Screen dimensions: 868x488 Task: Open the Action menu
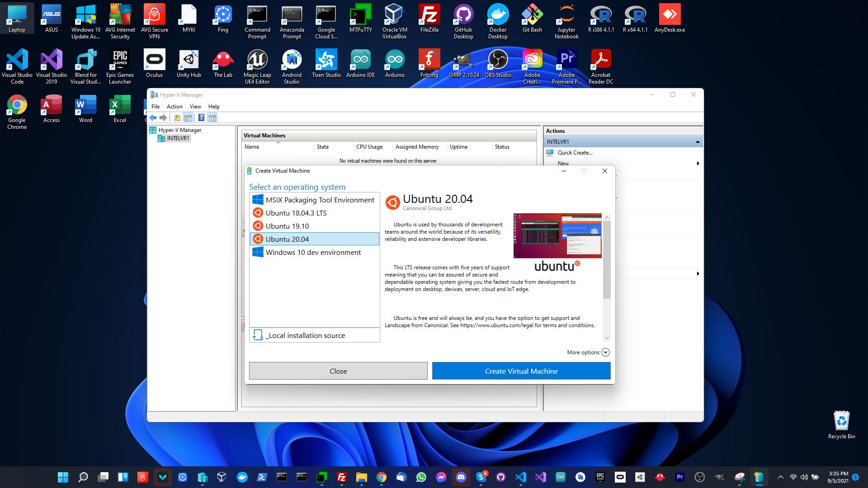(175, 107)
